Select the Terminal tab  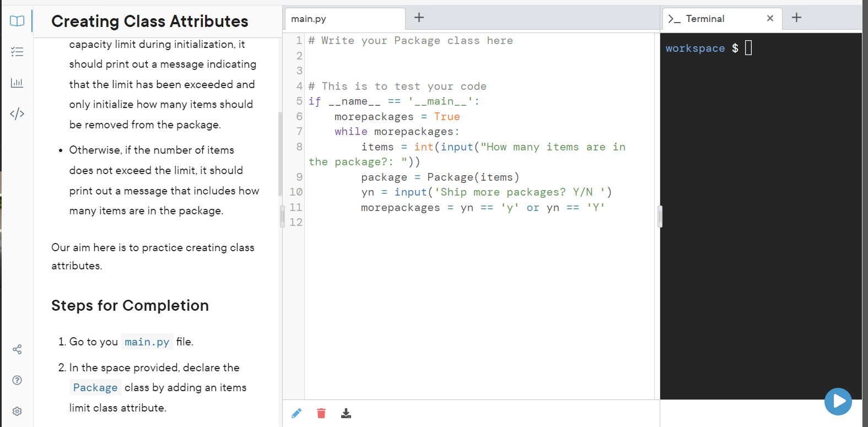[723, 19]
